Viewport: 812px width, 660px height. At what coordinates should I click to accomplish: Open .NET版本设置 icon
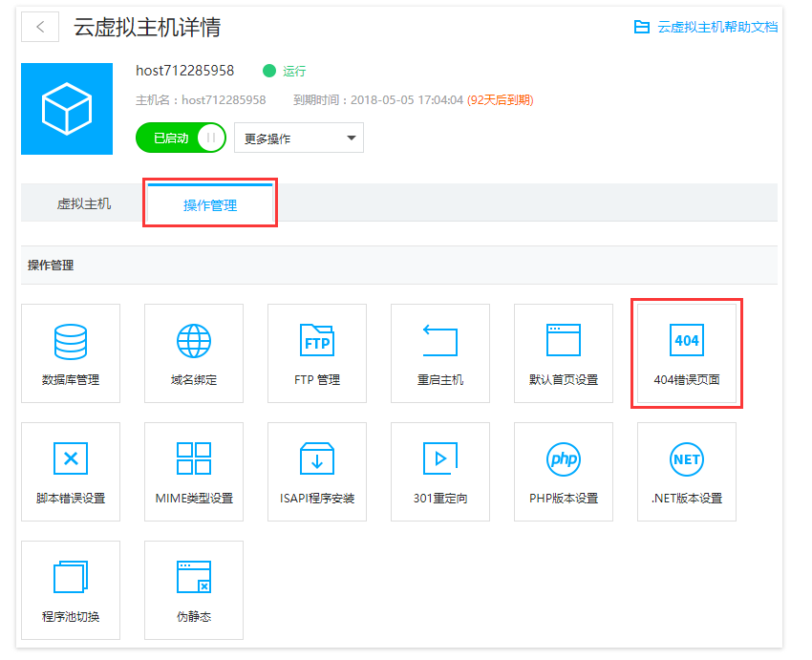coord(687,459)
